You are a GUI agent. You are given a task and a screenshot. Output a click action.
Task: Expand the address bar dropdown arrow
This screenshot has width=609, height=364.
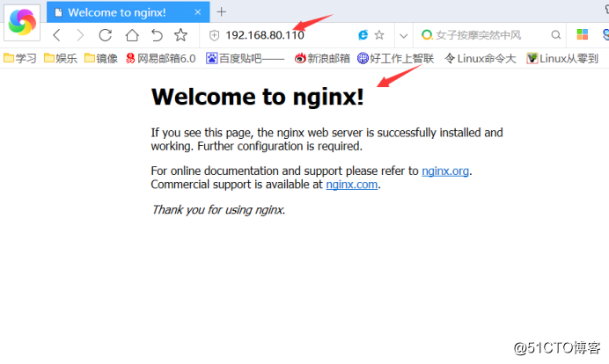tap(404, 36)
